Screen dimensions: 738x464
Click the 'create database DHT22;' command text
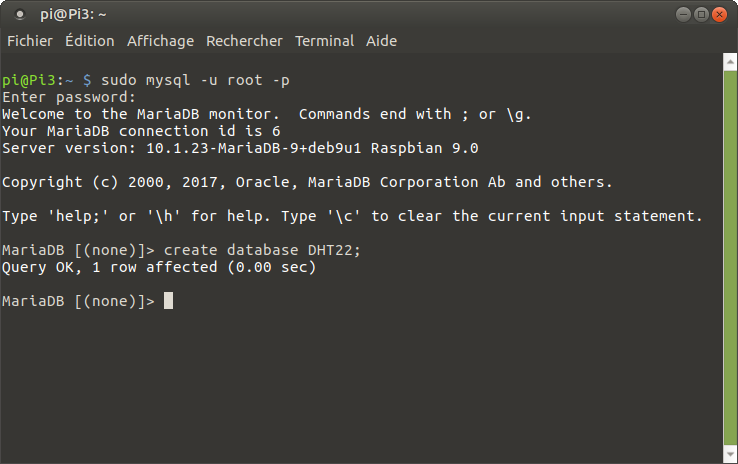(x=262, y=250)
